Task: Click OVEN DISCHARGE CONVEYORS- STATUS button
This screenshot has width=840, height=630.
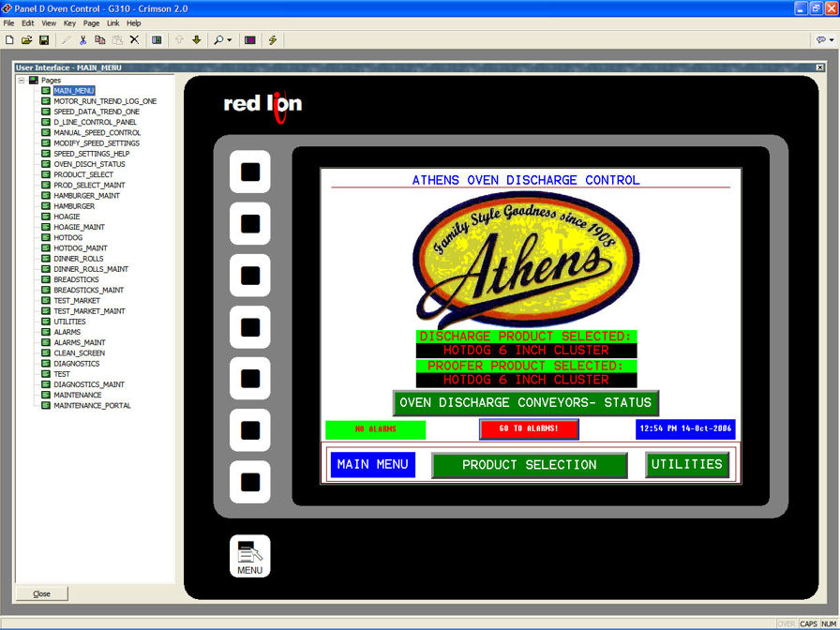Action: 526,403
